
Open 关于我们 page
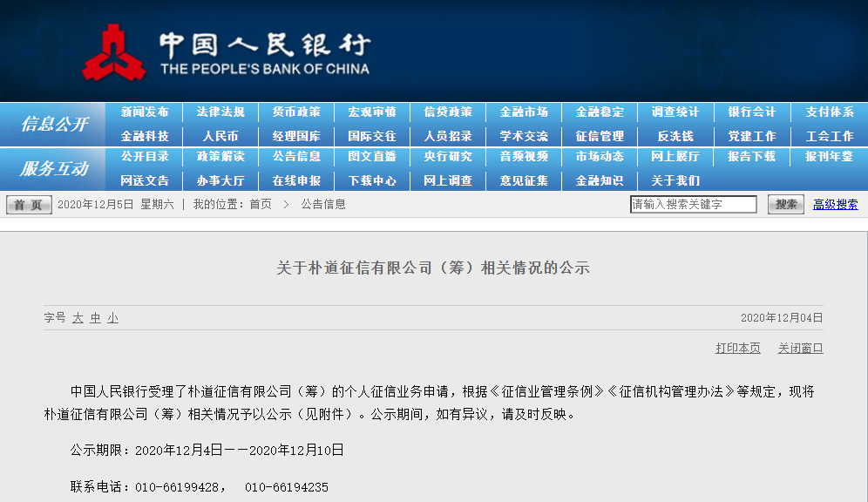point(675,181)
